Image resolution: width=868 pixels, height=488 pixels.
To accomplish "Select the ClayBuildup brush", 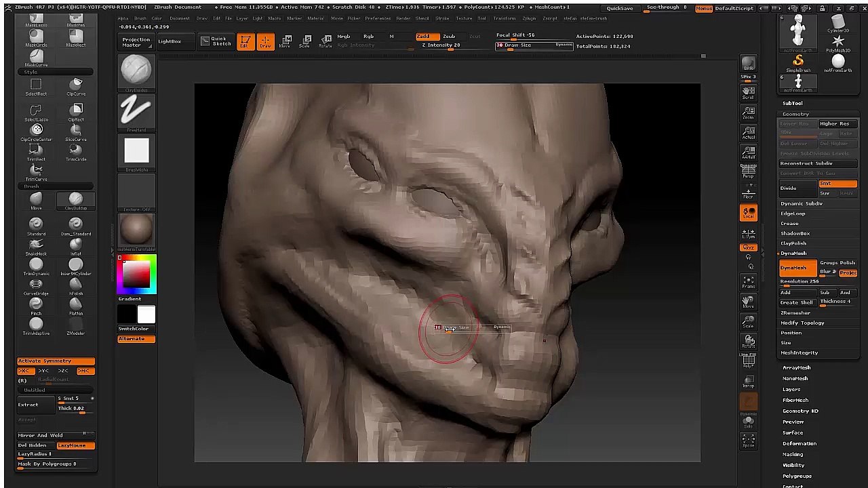I will click(x=75, y=200).
